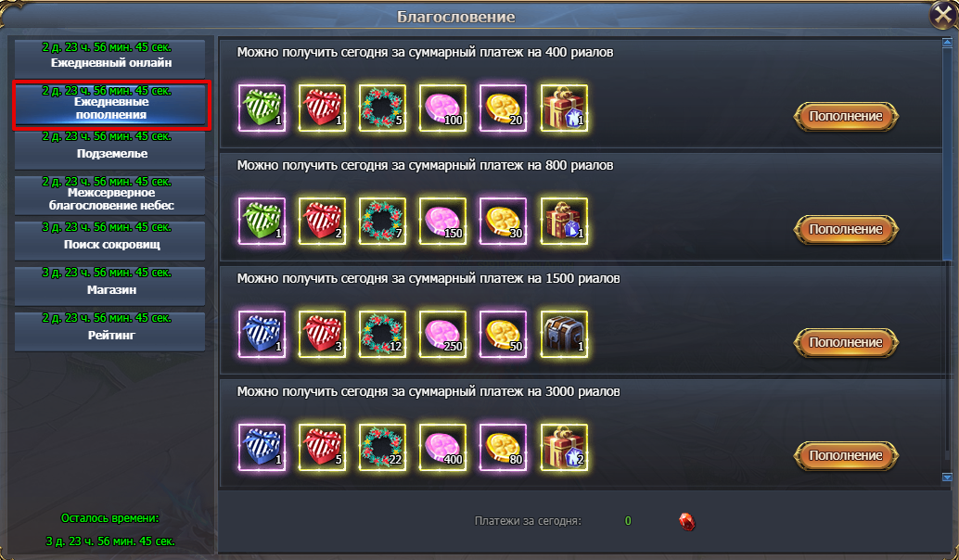Select the wreath icon with quantity 7
This screenshot has height=560, width=959.
pos(382,222)
